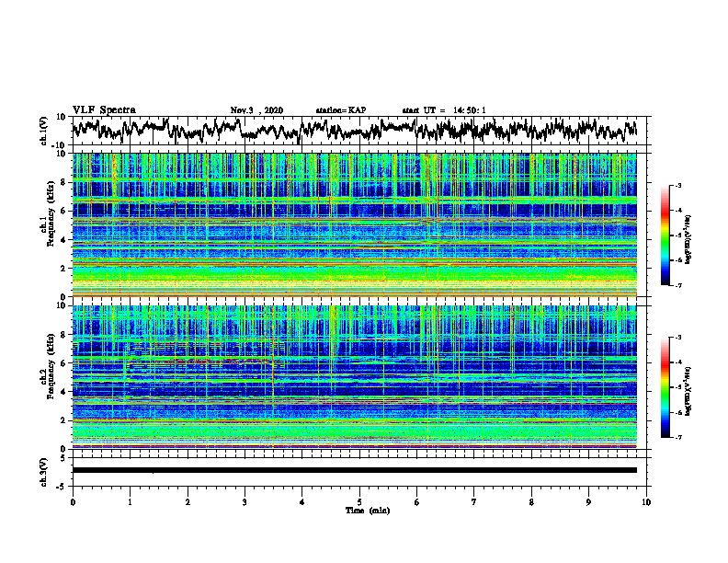Viewport: 728px width, 563px height.
Task: Click the ch.1 spectrogram color scale bar
Action: coord(665,236)
